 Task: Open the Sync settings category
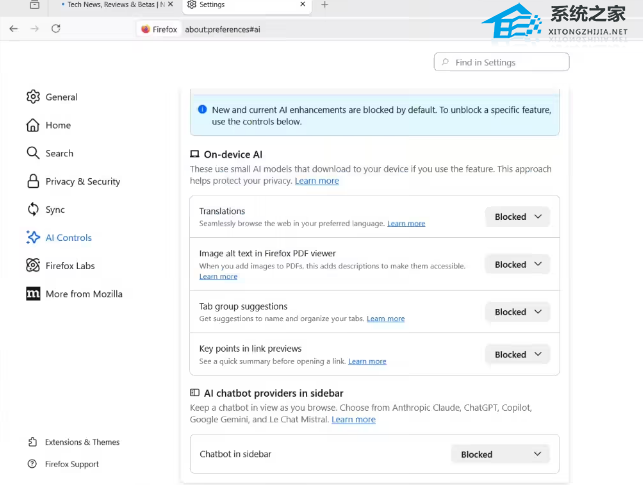55,209
